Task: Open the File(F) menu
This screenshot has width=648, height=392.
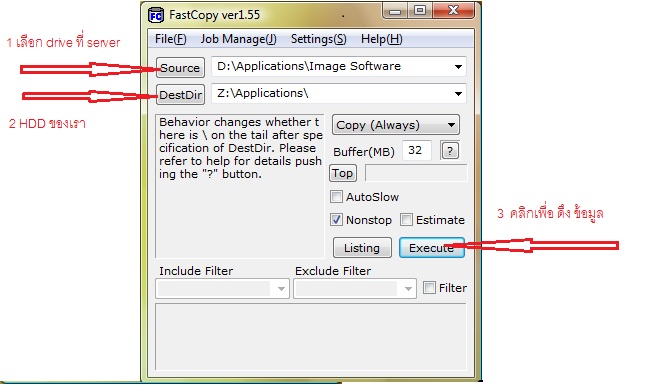Action: [171, 39]
